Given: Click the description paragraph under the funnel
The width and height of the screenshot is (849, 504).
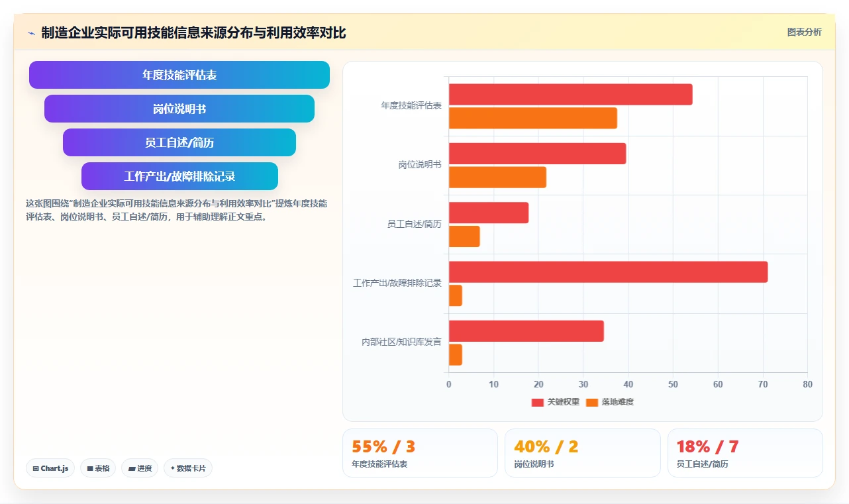Looking at the screenshot, I should (176, 210).
